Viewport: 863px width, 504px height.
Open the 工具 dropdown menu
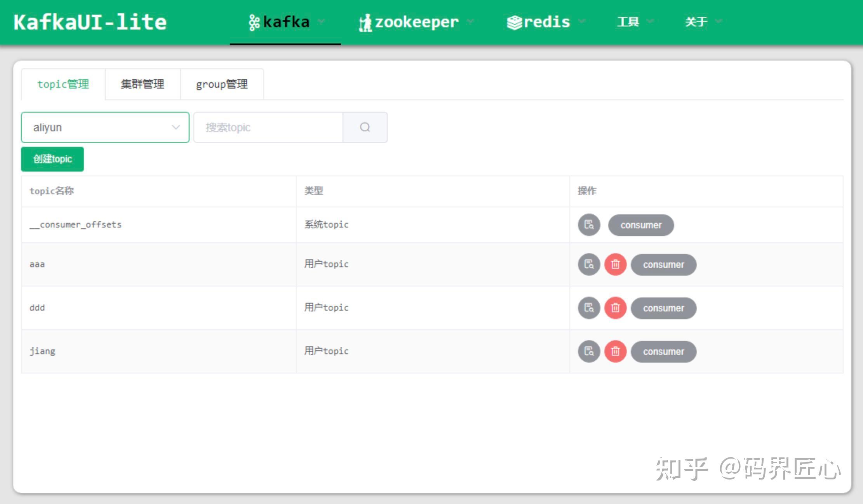(627, 21)
